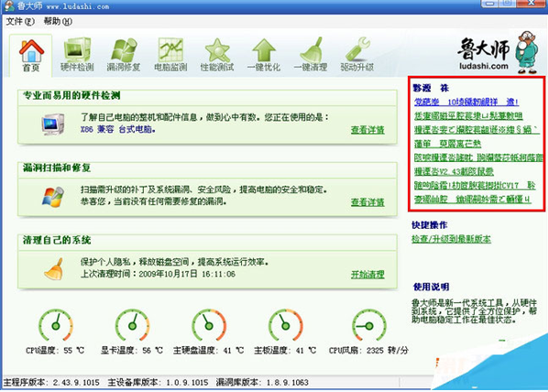Click the CPU温度 gauge dial
The height and width of the screenshot is (392, 548).
(56, 325)
